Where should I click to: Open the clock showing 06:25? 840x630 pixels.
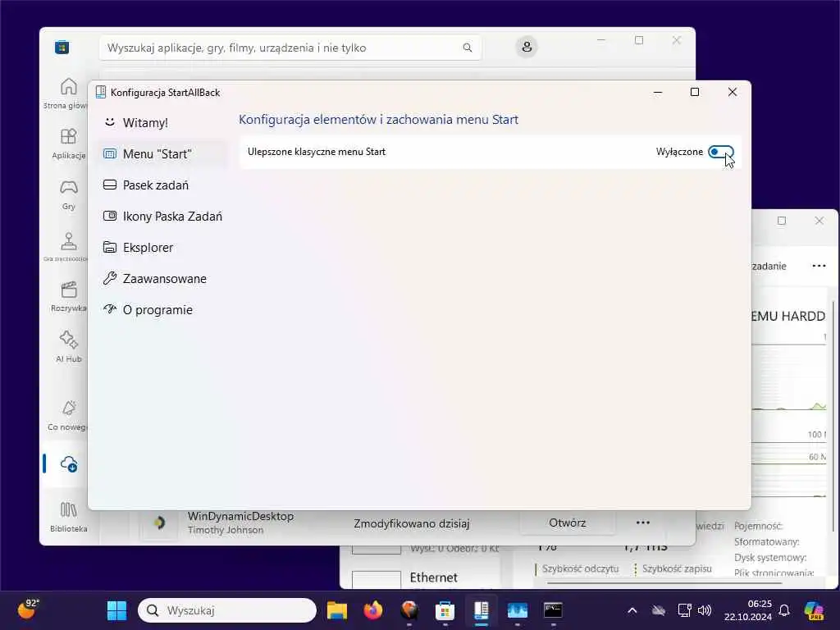coord(748,610)
